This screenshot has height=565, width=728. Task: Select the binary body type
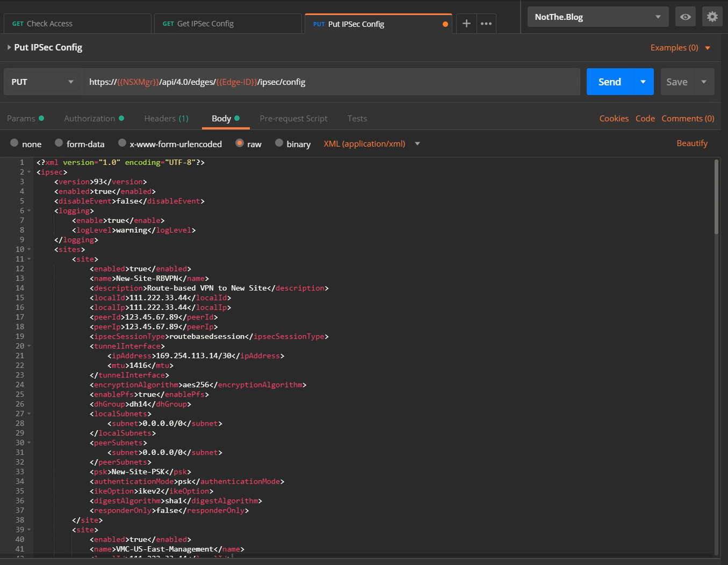[x=279, y=143]
